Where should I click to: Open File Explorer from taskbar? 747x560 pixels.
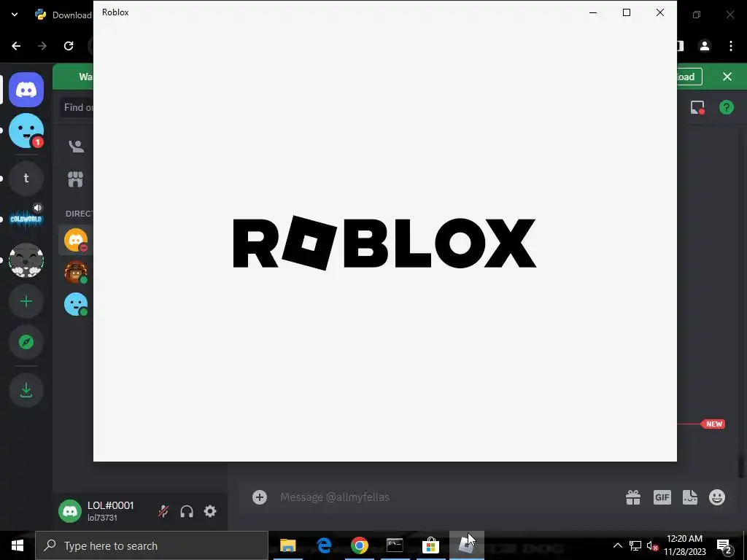coord(287,545)
